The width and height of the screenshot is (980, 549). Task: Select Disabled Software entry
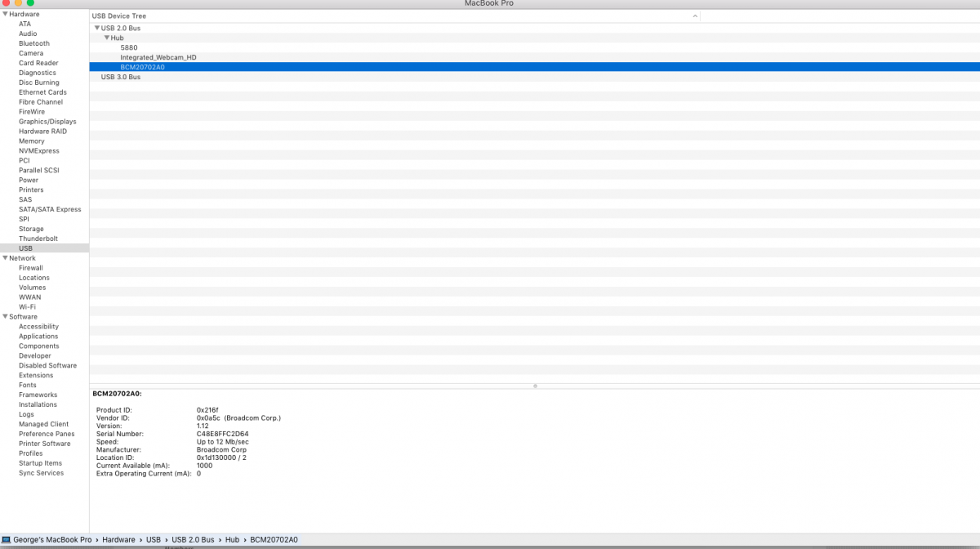pyautogui.click(x=47, y=366)
